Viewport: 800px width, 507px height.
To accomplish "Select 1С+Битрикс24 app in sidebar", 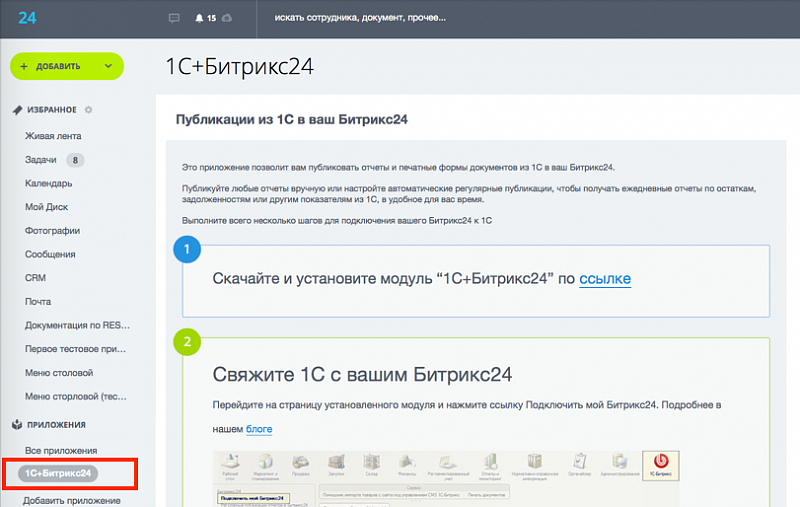I will (x=58, y=473).
